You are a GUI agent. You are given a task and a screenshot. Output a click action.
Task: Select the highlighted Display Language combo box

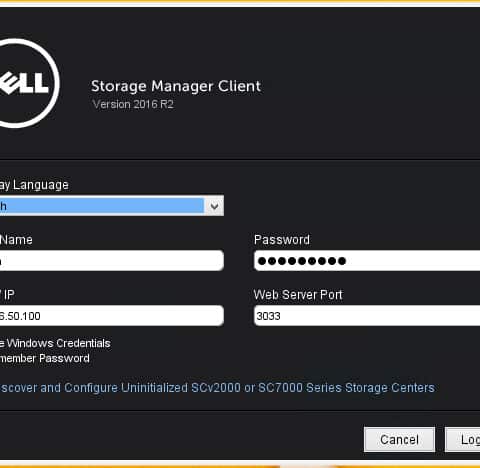coord(112,206)
